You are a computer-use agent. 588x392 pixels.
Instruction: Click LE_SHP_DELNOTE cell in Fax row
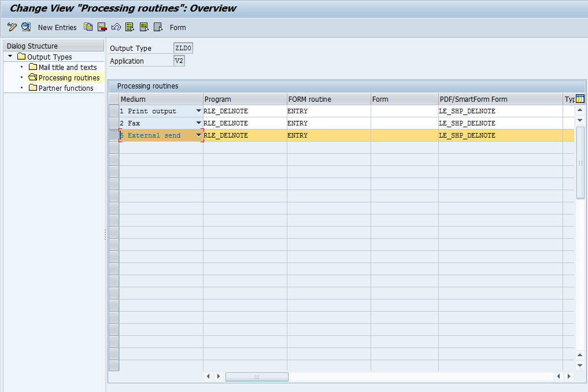[x=501, y=123]
